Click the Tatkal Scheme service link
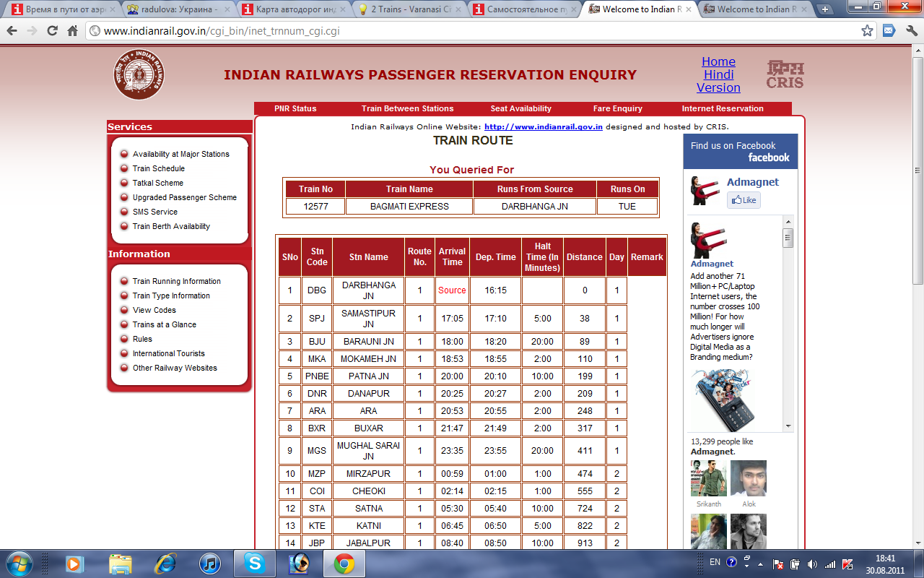This screenshot has width=924, height=578. coord(157,183)
